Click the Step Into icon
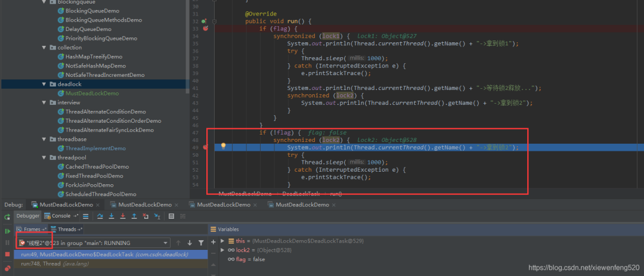Image resolution: width=644 pixels, height=276 pixels. click(112, 216)
